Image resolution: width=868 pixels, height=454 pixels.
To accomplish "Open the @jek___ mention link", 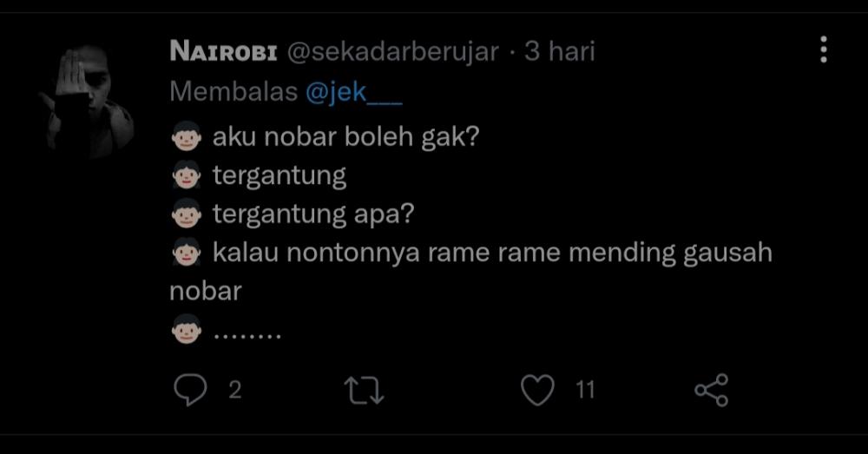I will tap(354, 92).
